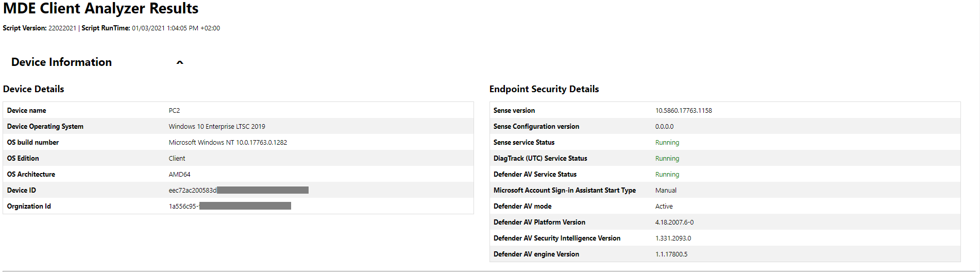Click the Script RunTime timestamp

pyautogui.click(x=176, y=28)
